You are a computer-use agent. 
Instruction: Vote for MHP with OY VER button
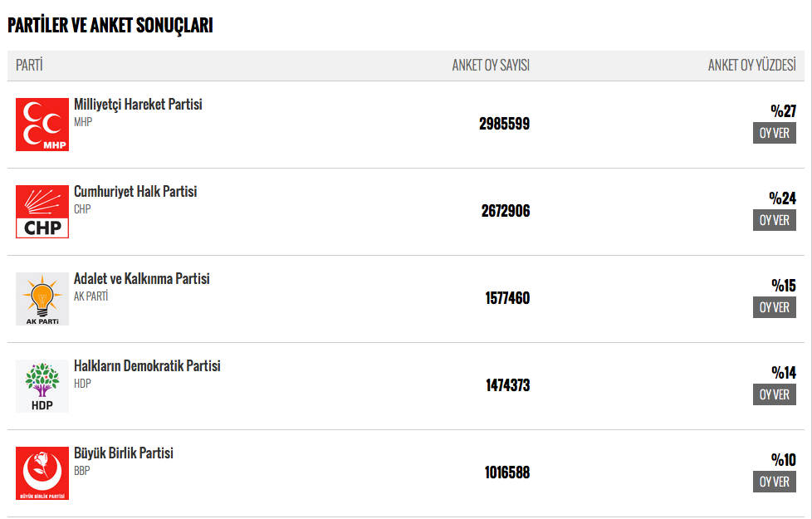coord(774,133)
